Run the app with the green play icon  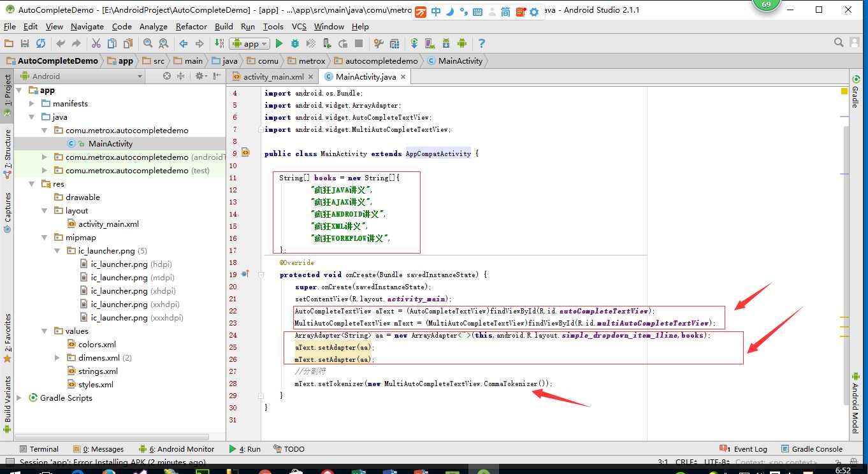coord(278,43)
